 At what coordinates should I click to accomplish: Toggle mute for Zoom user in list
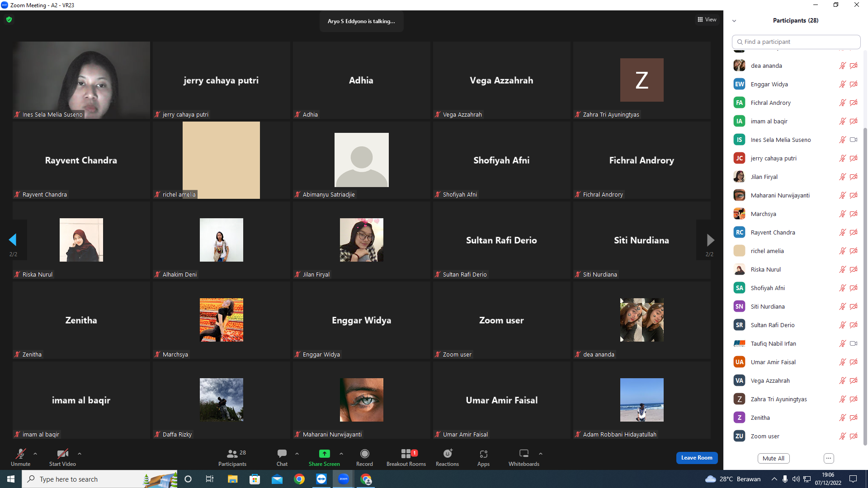pos(843,436)
